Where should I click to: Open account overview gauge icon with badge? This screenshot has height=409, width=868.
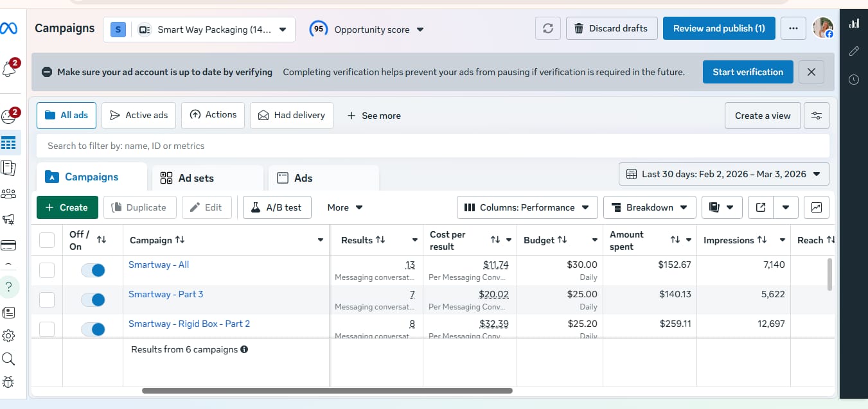(x=9, y=117)
